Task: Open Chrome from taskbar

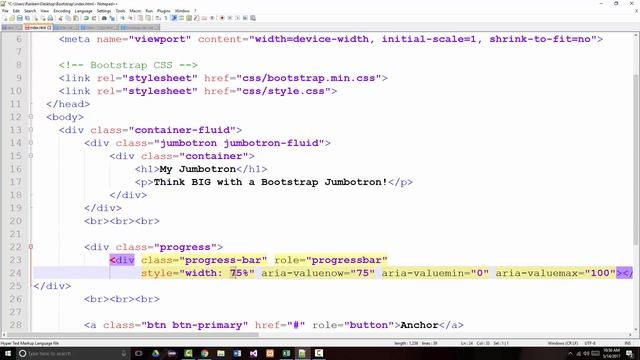Action: click(x=204, y=353)
